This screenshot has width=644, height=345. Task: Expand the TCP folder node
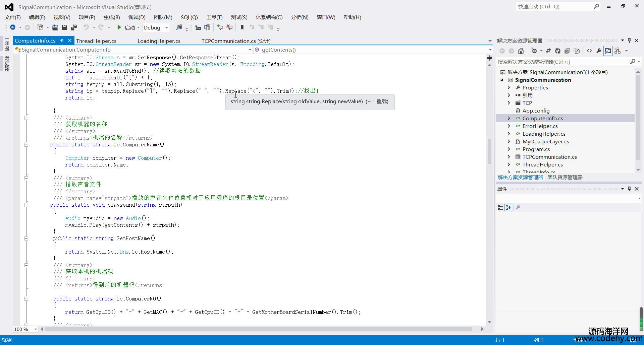[509, 103]
